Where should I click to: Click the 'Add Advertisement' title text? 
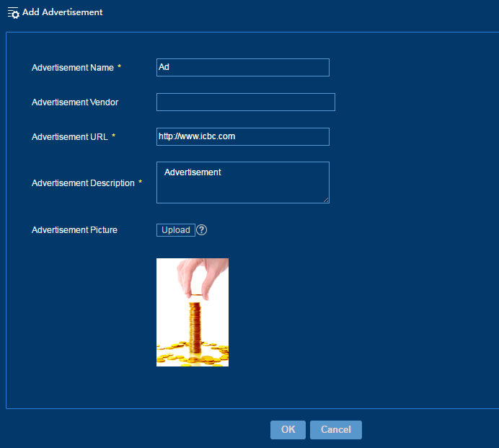tap(62, 12)
